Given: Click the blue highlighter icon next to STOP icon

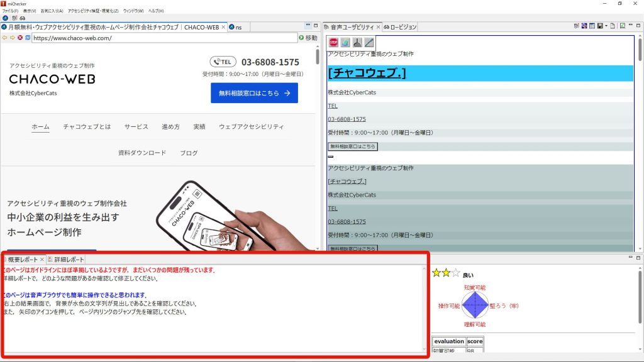Looking at the screenshot, I should 345,43.
